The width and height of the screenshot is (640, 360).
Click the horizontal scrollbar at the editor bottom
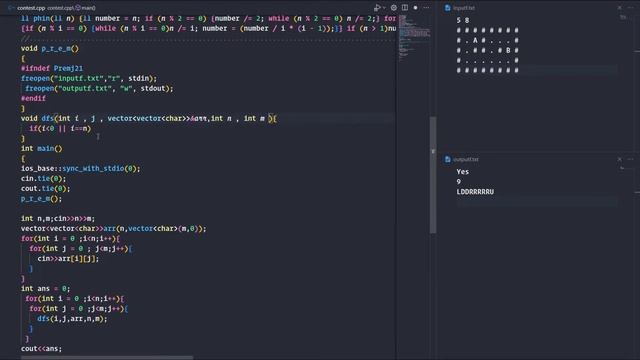(107, 358)
